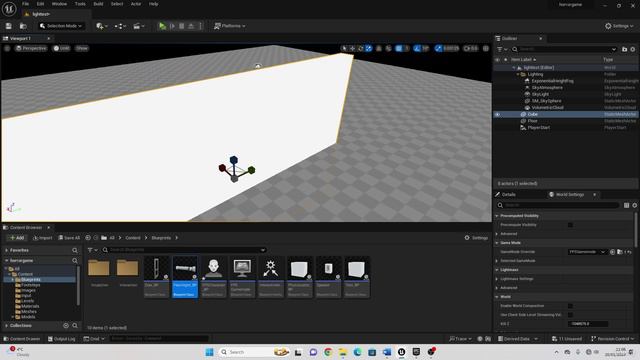The image size is (640, 360).
Task: Open the Lit view mode dropdown
Action: point(62,48)
